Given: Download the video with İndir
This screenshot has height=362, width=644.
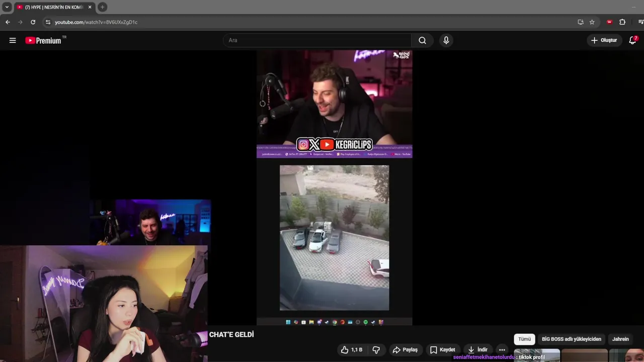Looking at the screenshot, I should point(477,349).
